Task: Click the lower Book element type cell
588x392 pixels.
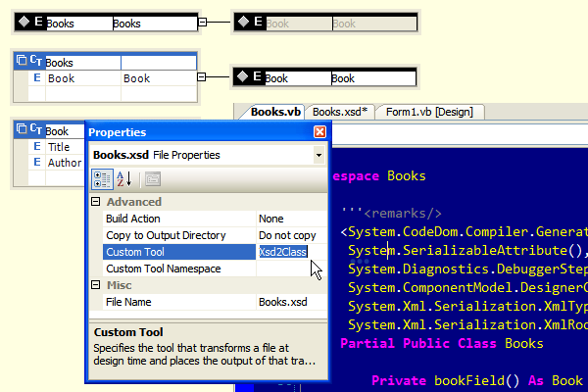Action: pyautogui.click(x=373, y=78)
